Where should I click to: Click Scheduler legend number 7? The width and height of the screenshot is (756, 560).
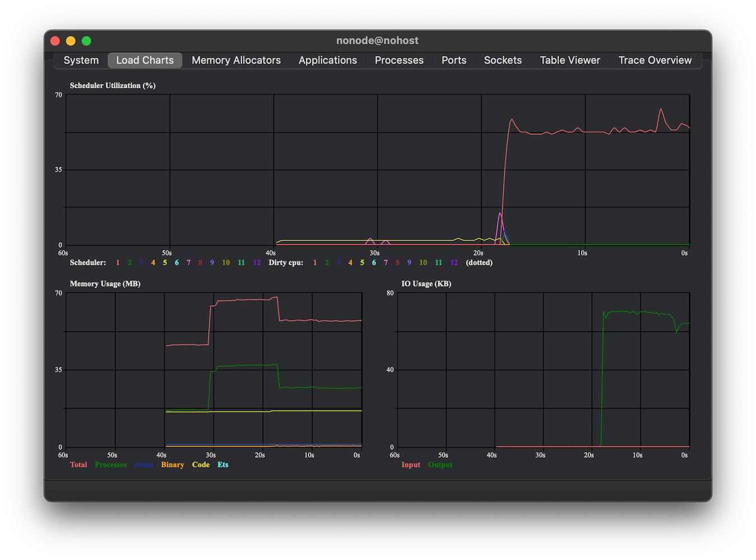coord(189,262)
